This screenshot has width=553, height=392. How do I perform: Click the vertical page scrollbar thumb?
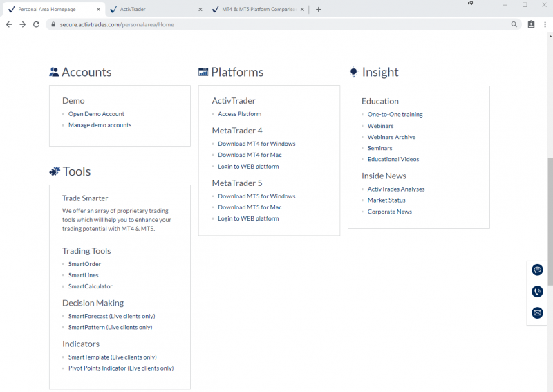click(550, 221)
